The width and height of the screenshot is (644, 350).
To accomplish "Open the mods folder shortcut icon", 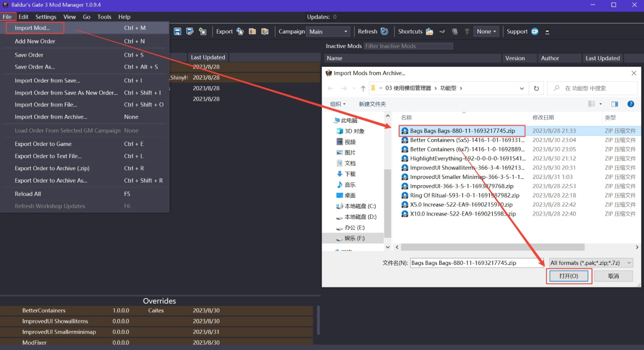I will [x=429, y=31].
